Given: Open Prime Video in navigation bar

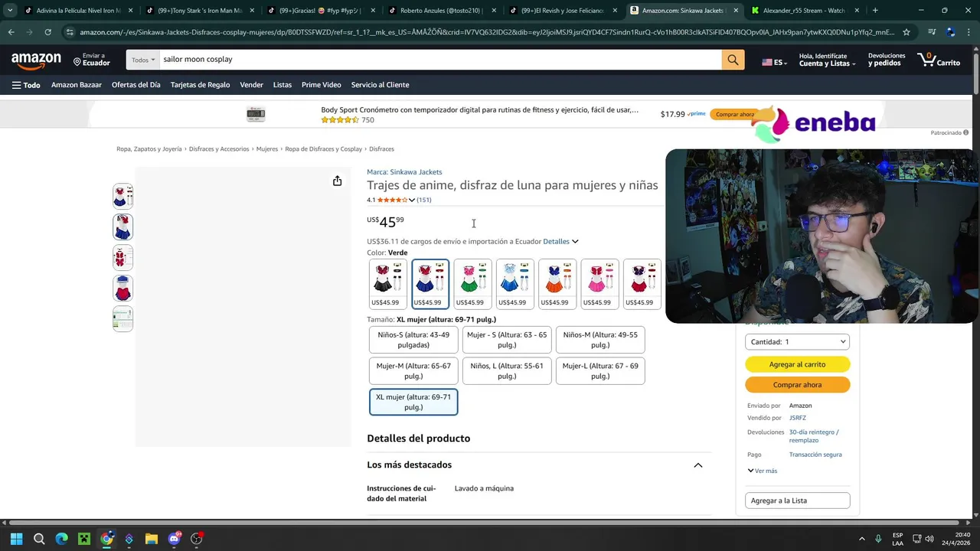Looking at the screenshot, I should [x=322, y=85].
